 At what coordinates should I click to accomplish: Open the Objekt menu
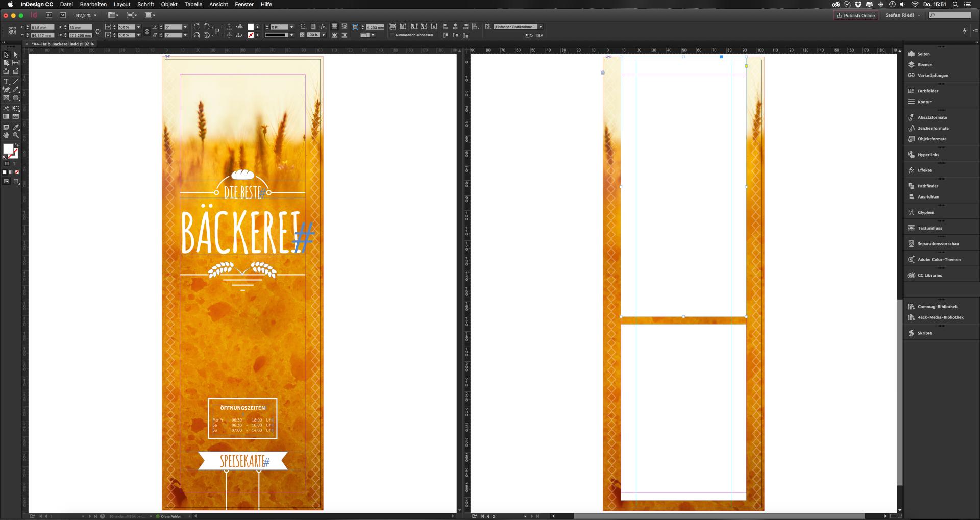(169, 4)
